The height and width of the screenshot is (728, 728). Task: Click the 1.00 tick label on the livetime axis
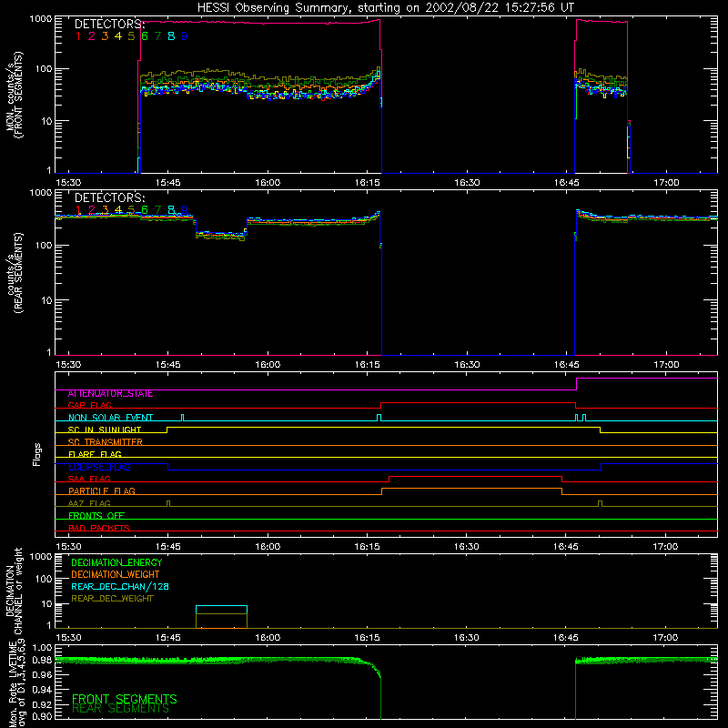[42, 648]
